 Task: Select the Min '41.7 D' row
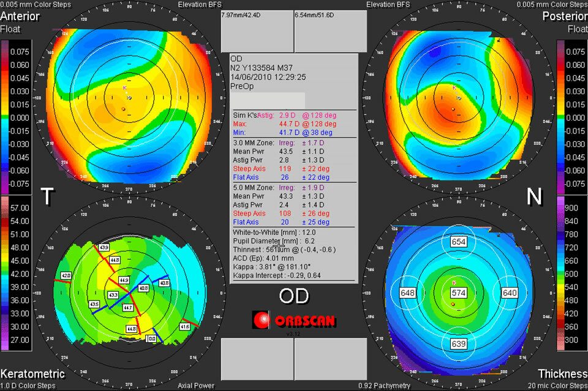click(282, 133)
